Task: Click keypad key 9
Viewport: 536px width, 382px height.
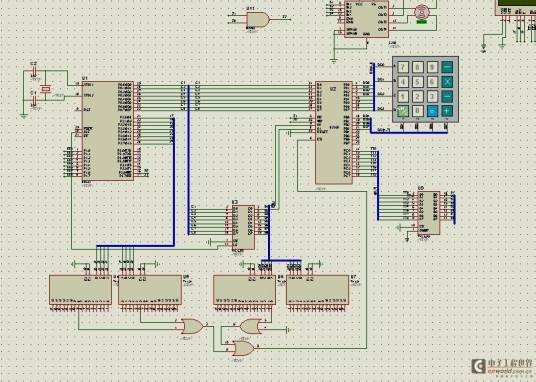Action: tap(432, 67)
